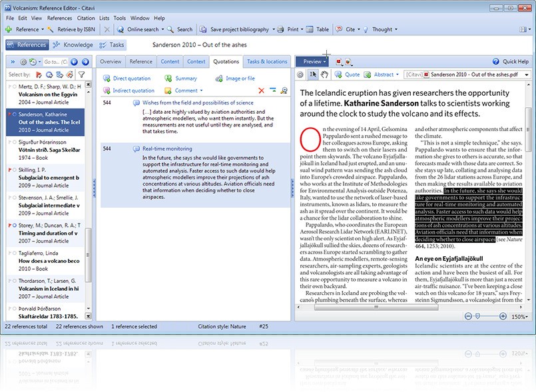
Task: Click the filter funnel icon in reference list
Action: point(81,75)
